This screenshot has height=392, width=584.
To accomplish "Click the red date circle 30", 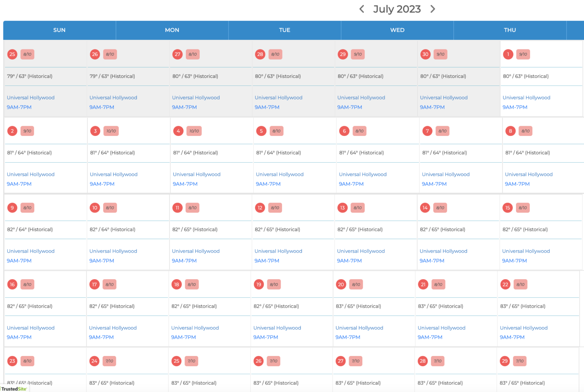I will point(425,54).
